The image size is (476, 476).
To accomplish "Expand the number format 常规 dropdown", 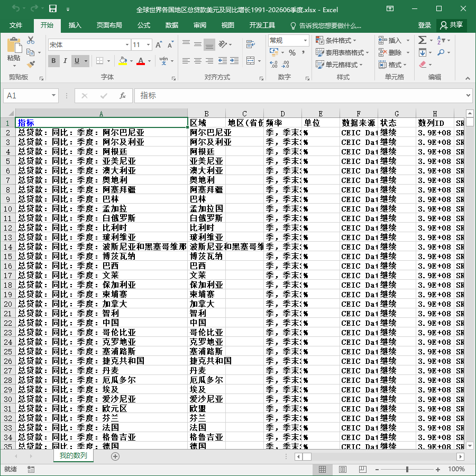I will pos(305,40).
